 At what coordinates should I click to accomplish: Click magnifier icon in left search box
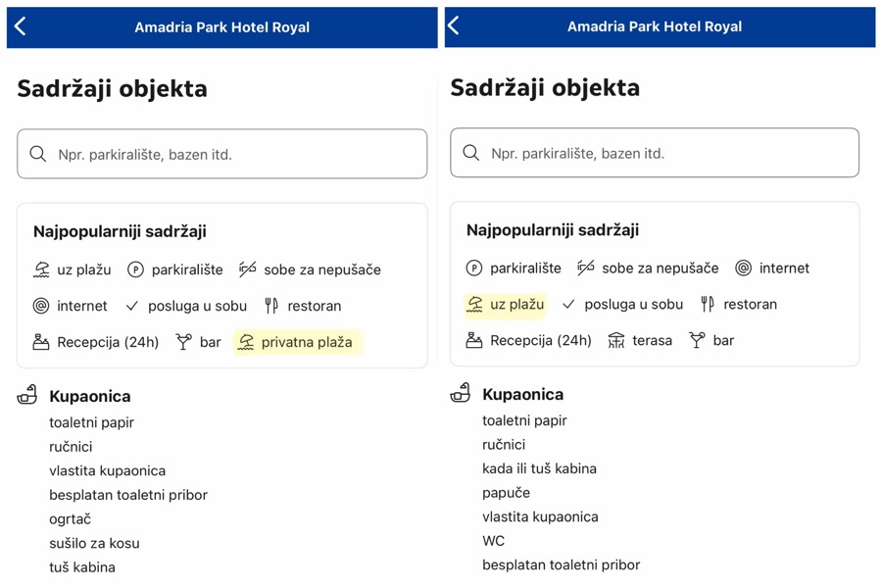click(x=38, y=154)
